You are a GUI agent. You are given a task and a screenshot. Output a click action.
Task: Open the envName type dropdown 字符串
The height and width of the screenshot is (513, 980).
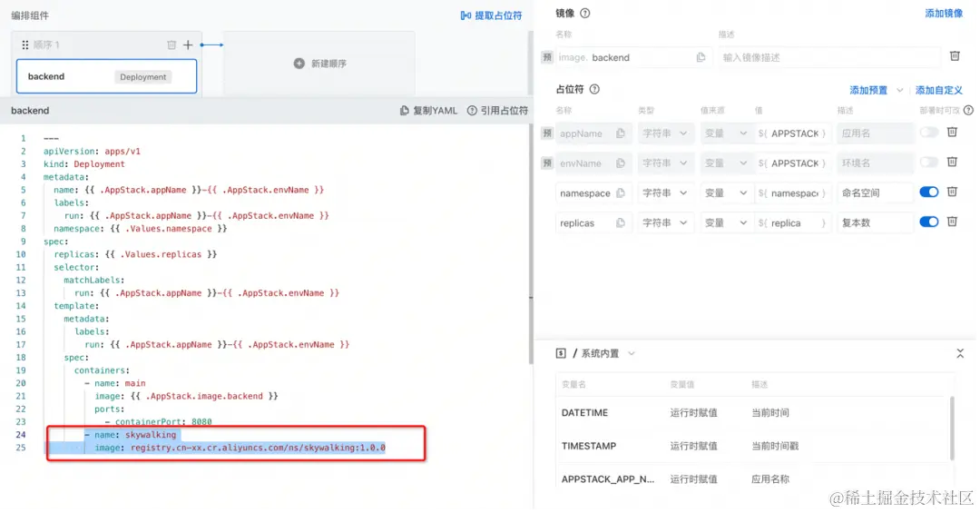(665, 163)
